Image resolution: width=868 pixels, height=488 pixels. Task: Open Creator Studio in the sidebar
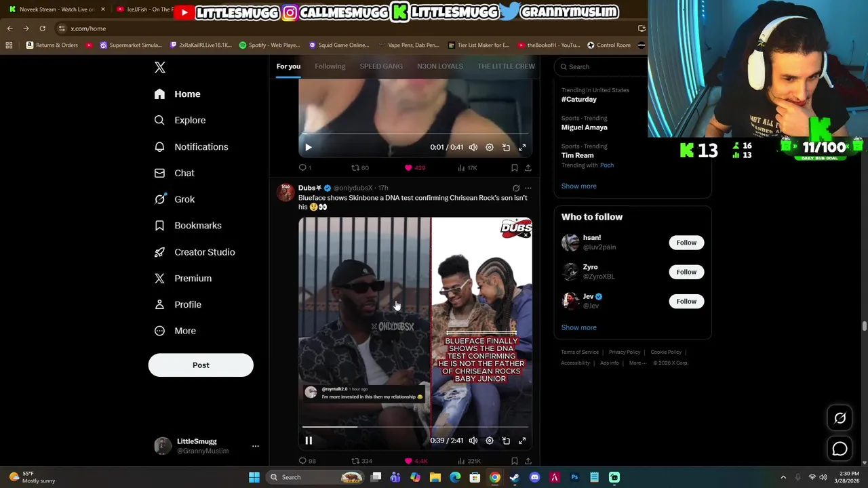pyautogui.click(x=195, y=252)
